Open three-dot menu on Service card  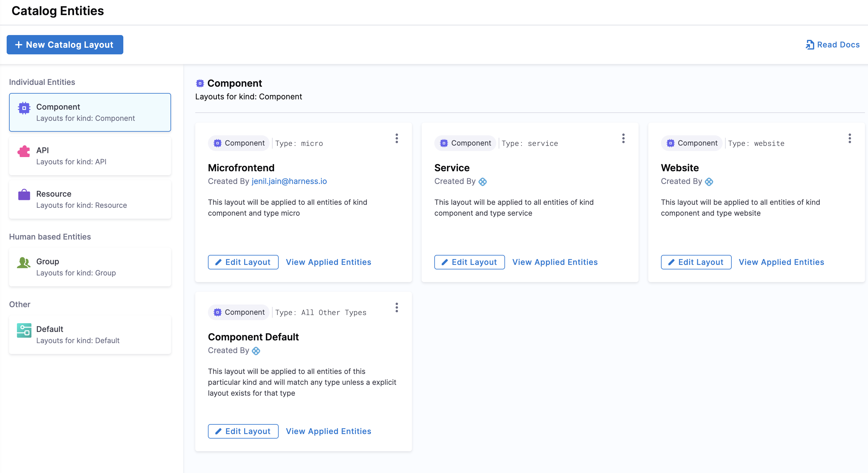click(623, 138)
